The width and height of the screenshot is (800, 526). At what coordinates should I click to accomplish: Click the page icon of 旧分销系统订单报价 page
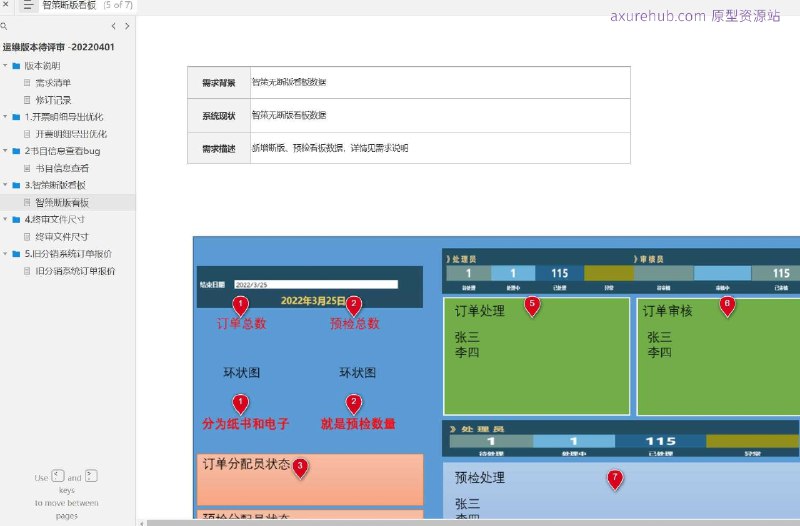pos(27,271)
